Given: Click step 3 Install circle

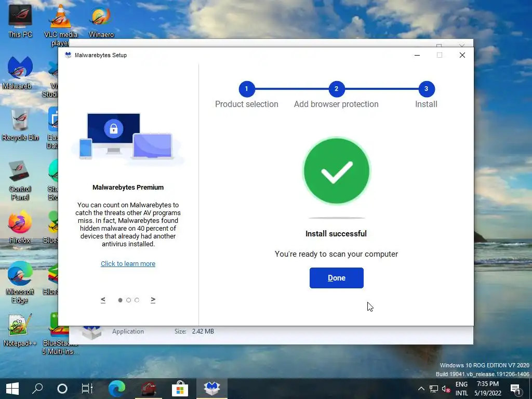Looking at the screenshot, I should (426, 89).
